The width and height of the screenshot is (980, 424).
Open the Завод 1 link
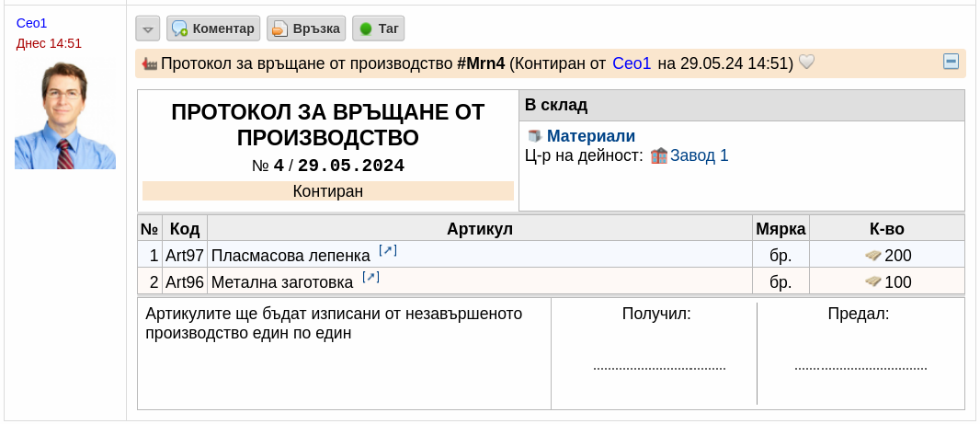pos(700,155)
